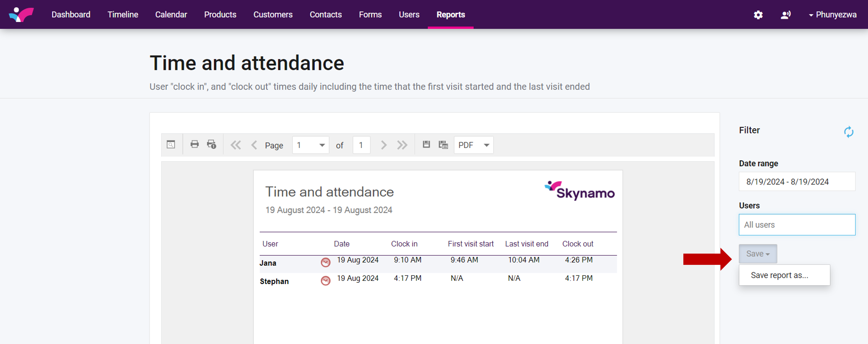Image resolution: width=868 pixels, height=344 pixels.
Task: Switch to the Timeline tab
Action: 123,14
